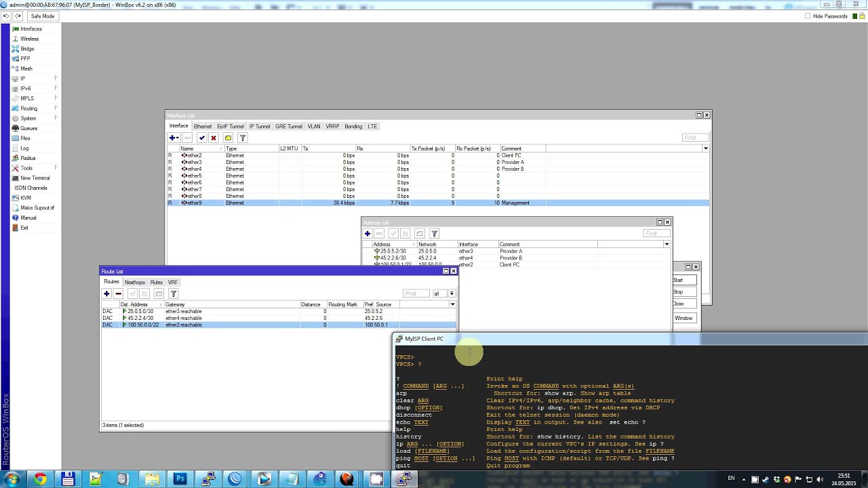This screenshot has width=868, height=488.
Task: Add new route with plus in Route List
Action: coord(106,293)
